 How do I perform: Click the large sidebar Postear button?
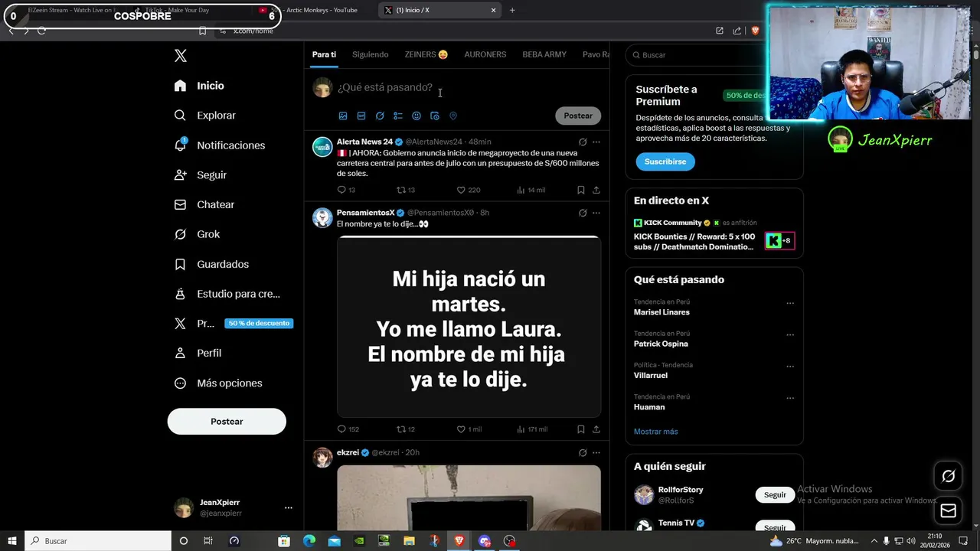pos(227,422)
